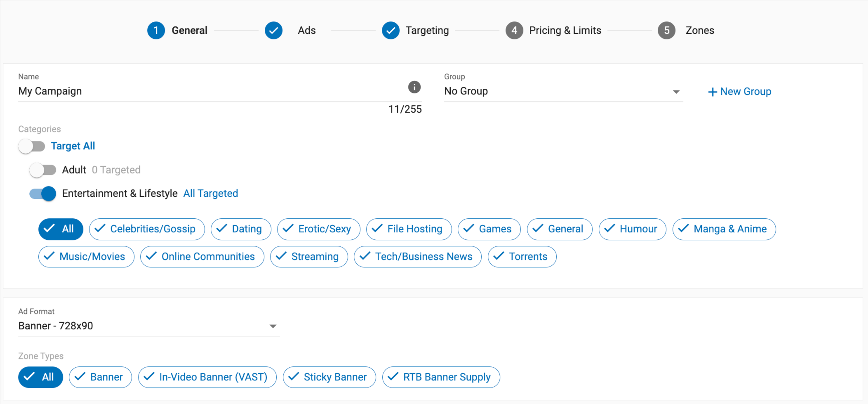868x404 pixels.
Task: Enable the Adult category switch
Action: [43, 170]
